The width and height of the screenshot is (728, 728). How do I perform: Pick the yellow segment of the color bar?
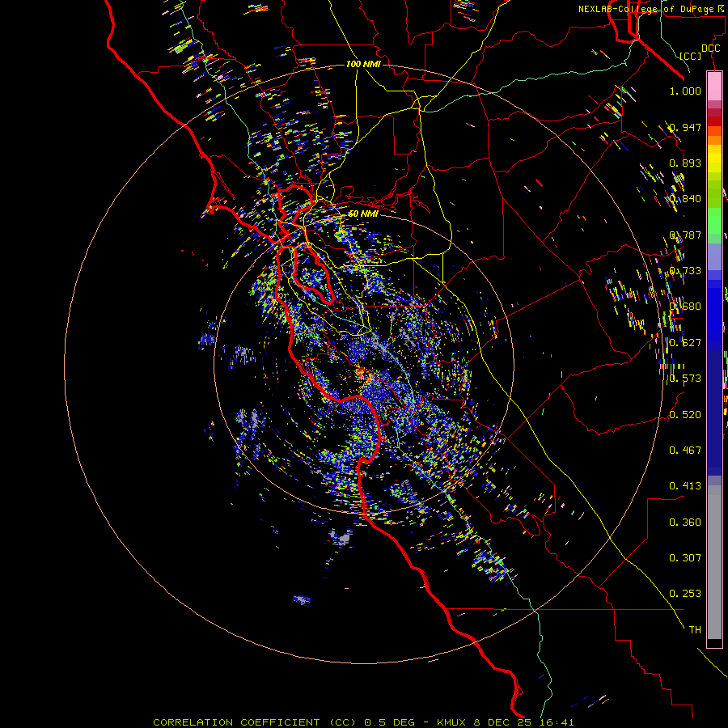[x=714, y=159]
